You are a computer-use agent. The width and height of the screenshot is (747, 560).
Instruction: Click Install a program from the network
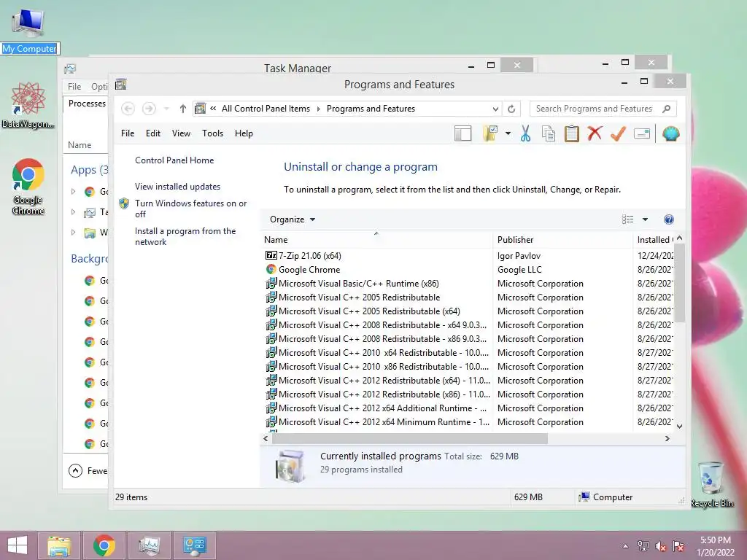pos(185,236)
